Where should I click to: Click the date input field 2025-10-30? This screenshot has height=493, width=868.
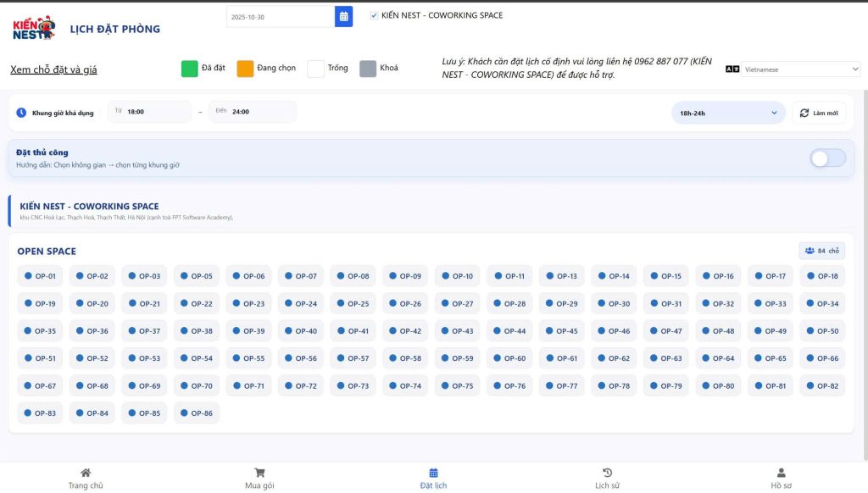click(281, 17)
